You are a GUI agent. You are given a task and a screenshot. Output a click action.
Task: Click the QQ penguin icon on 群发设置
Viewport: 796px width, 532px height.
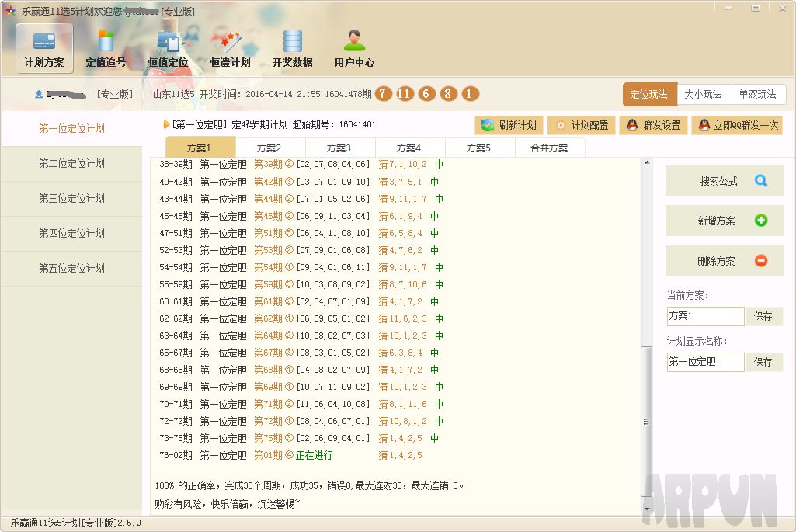click(632, 125)
